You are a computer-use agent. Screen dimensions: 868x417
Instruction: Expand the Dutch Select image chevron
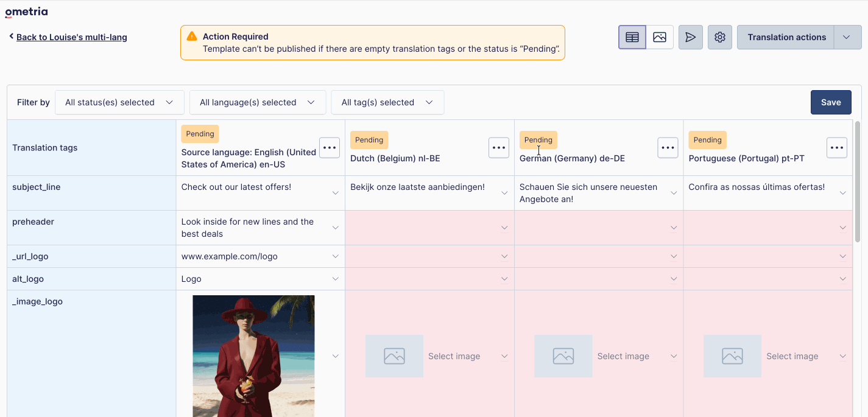click(504, 356)
